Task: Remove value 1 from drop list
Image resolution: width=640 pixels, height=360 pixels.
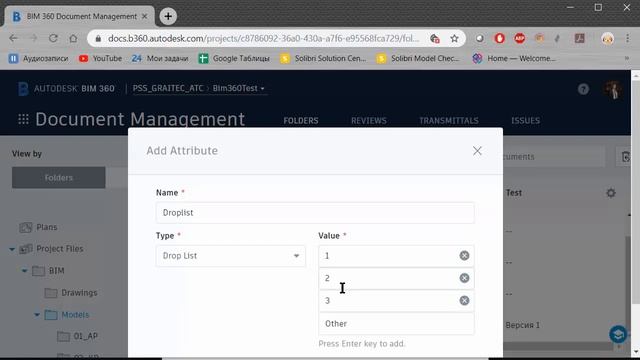Action: [464, 256]
